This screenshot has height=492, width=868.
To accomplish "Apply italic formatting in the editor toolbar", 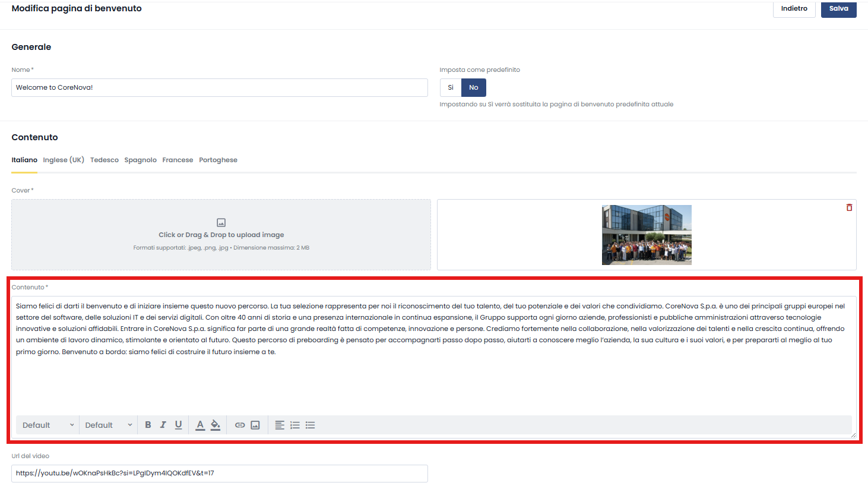I will pyautogui.click(x=163, y=425).
